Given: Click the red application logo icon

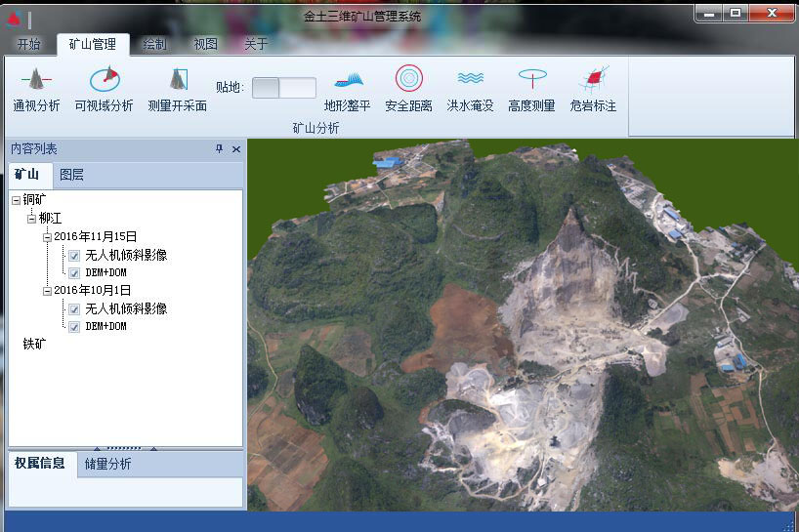Looking at the screenshot, I should tap(14, 19).
